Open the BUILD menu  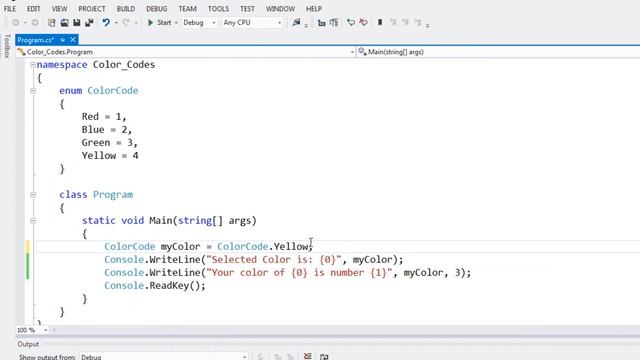click(126, 9)
